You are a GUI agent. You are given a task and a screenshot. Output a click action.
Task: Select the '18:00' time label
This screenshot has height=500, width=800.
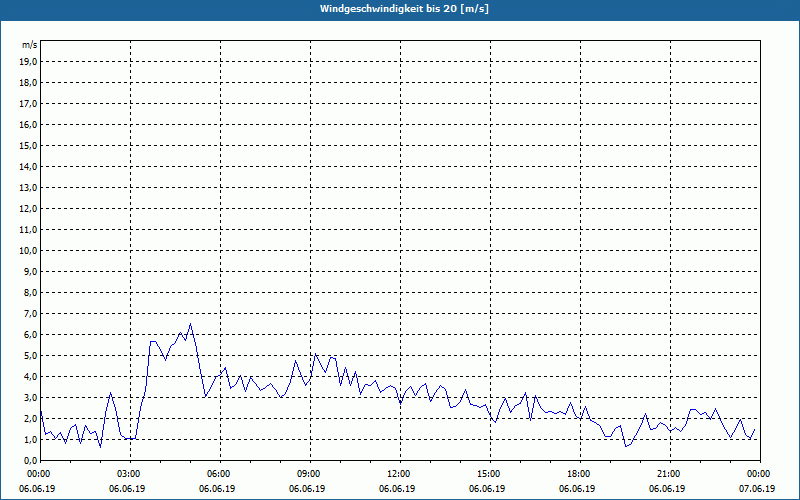580,474
